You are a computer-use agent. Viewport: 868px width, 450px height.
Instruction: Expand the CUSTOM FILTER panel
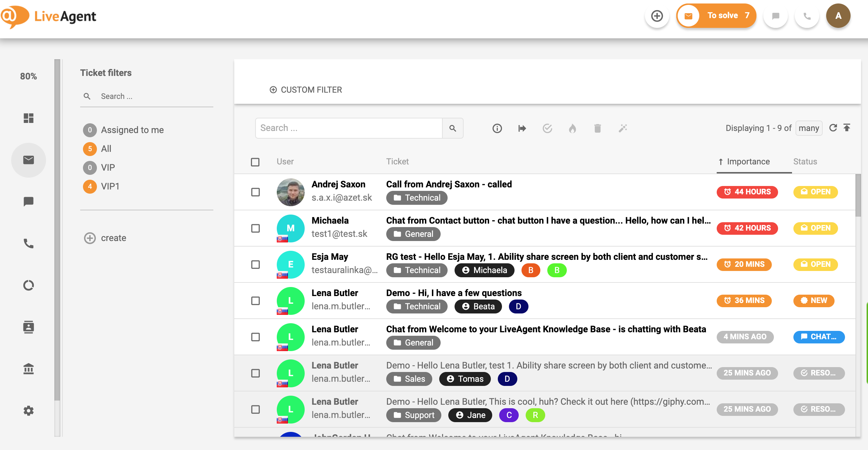306,90
